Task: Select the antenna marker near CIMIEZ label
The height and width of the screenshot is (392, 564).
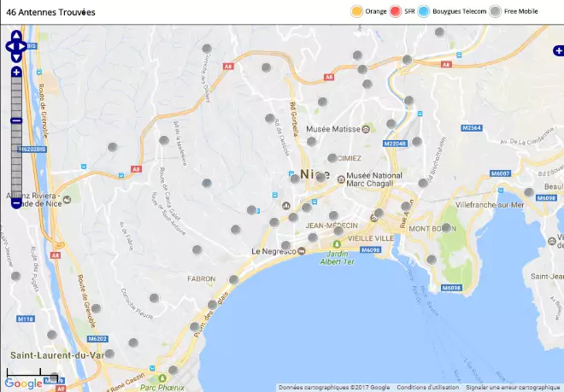Action: [332, 158]
